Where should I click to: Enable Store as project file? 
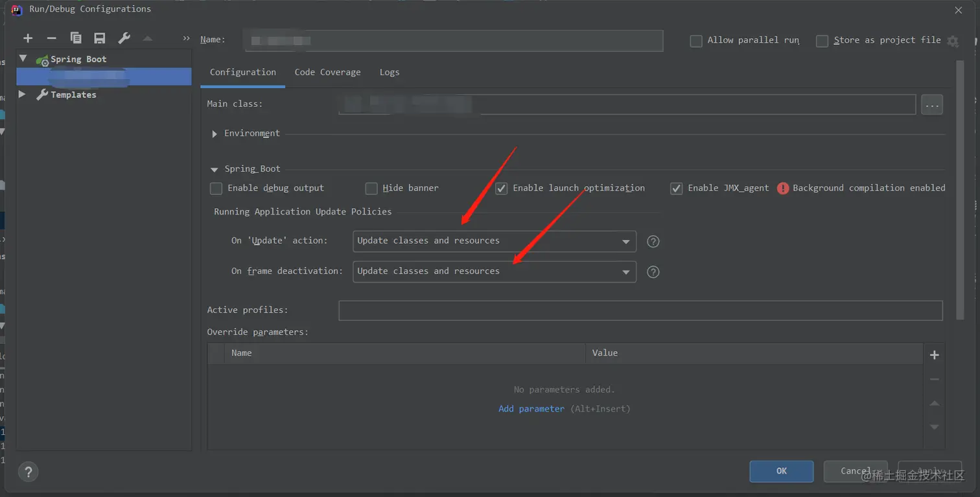coord(822,41)
